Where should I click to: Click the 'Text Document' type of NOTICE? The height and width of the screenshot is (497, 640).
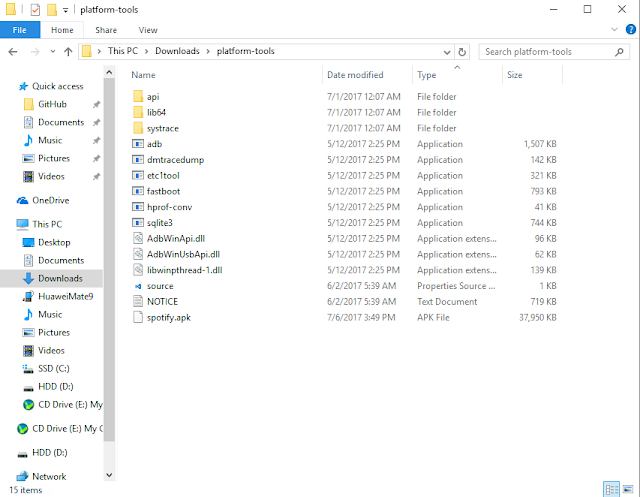point(447,302)
